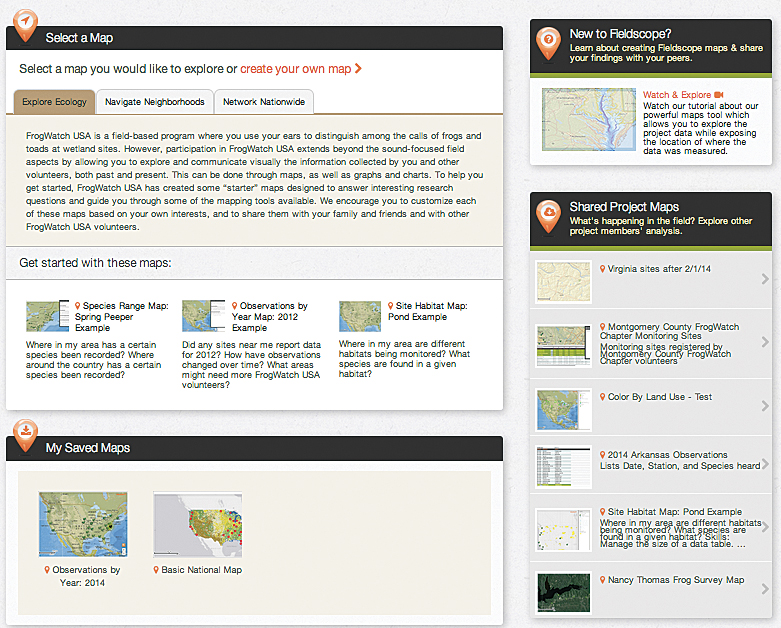Open the Color By Land Use - Test map
This screenshot has height=628, width=781.
click(x=659, y=396)
